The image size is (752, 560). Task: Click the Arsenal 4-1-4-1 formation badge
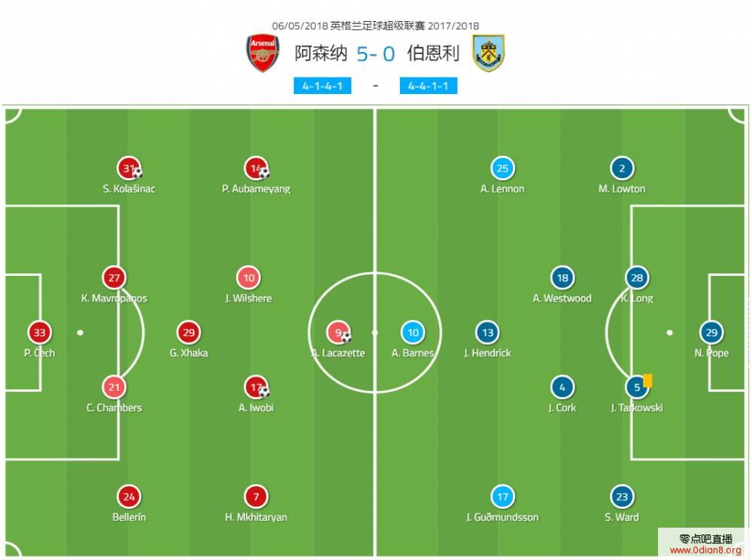[x=323, y=86]
